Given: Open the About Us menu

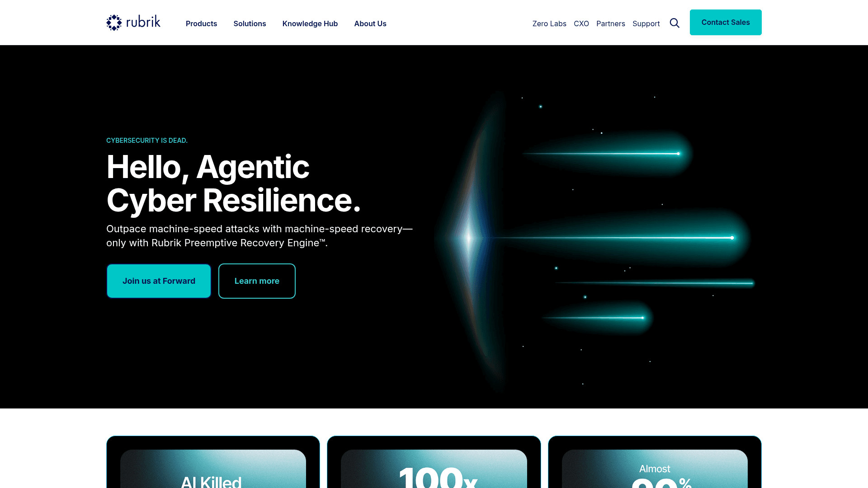Looking at the screenshot, I should point(370,23).
